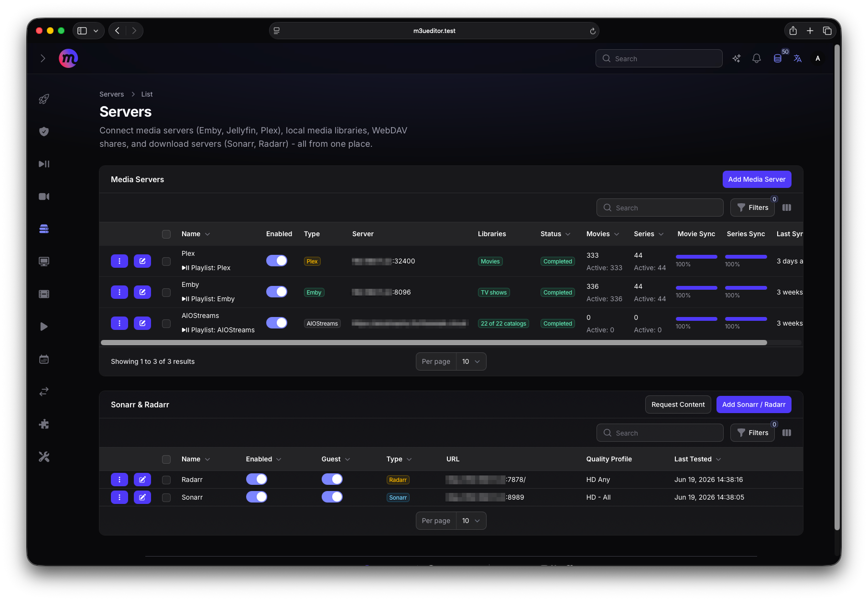Screen dimensions: 868x601
Task: Disable the Plex server enabled toggle
Action: point(277,261)
